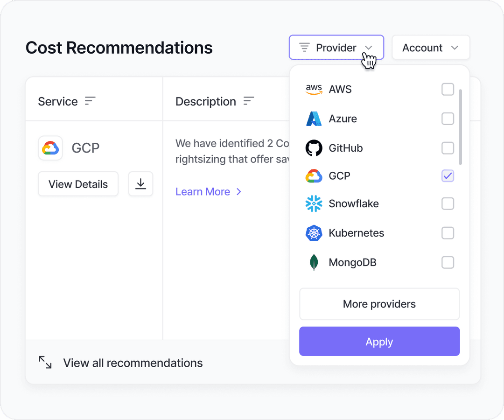Tick the MongoDB provider checkbox
The width and height of the screenshot is (504, 420).
[x=448, y=262]
